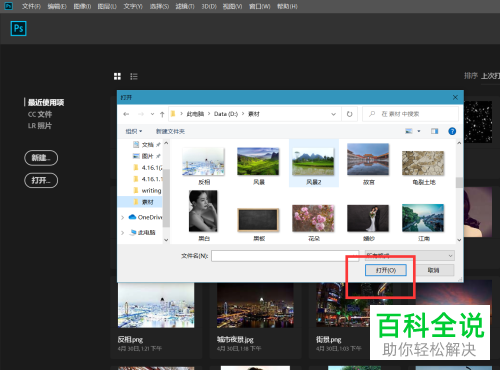The height and width of the screenshot is (370, 500).
Task: Open the 编辑(E) menu
Action: tap(57, 6)
